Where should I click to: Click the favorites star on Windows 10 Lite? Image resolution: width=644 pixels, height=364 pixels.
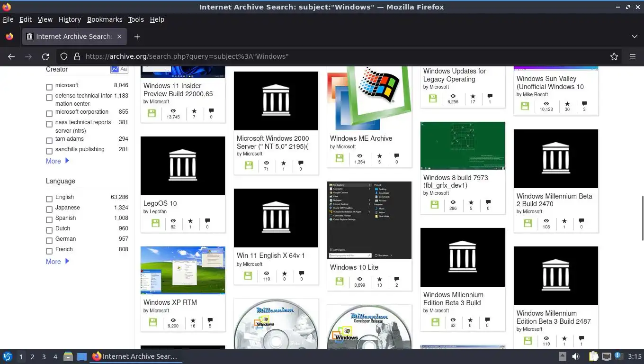pos(379,279)
